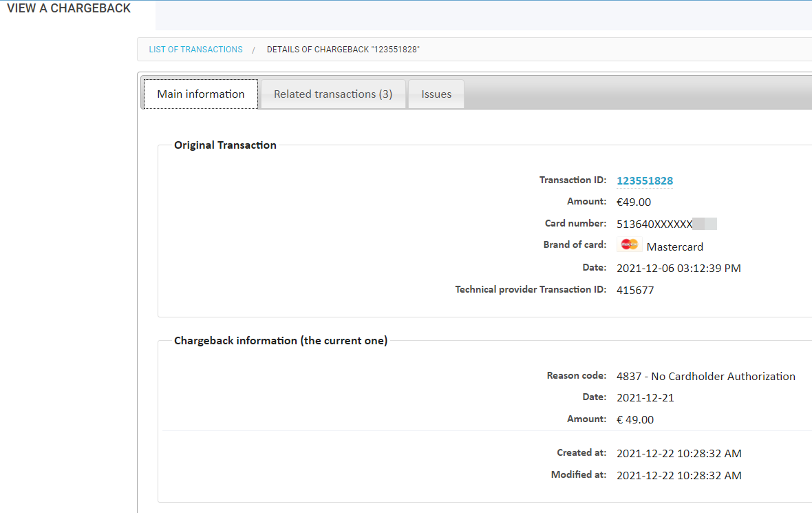Click the Mastercard brand logo icon
This screenshot has height=513, width=812.
point(629,244)
